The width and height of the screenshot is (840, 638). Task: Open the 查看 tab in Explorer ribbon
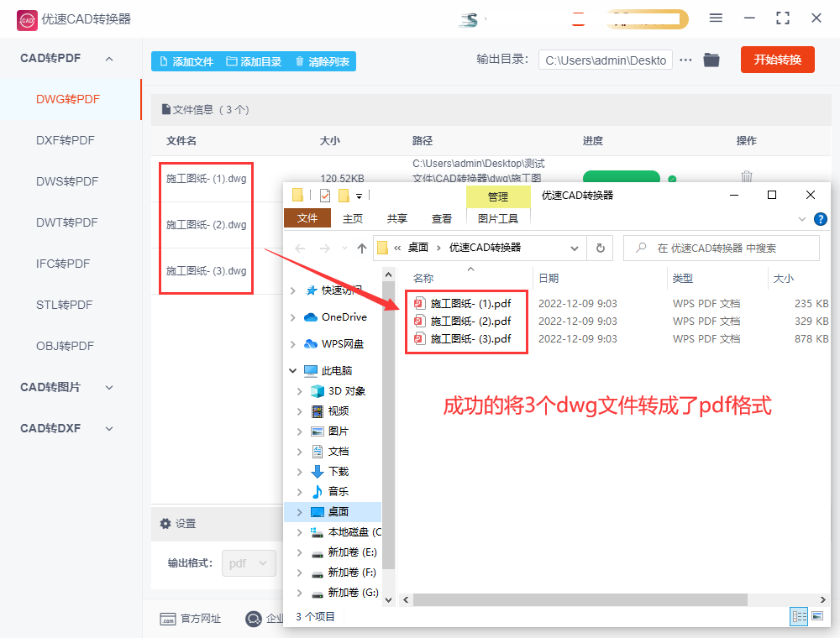[442, 218]
